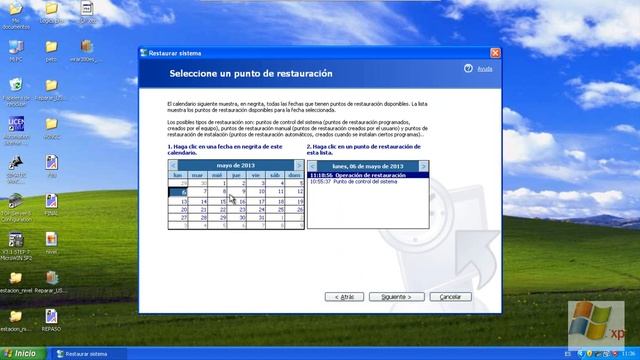Click the Atrás button
The image size is (640, 360).
344,297
